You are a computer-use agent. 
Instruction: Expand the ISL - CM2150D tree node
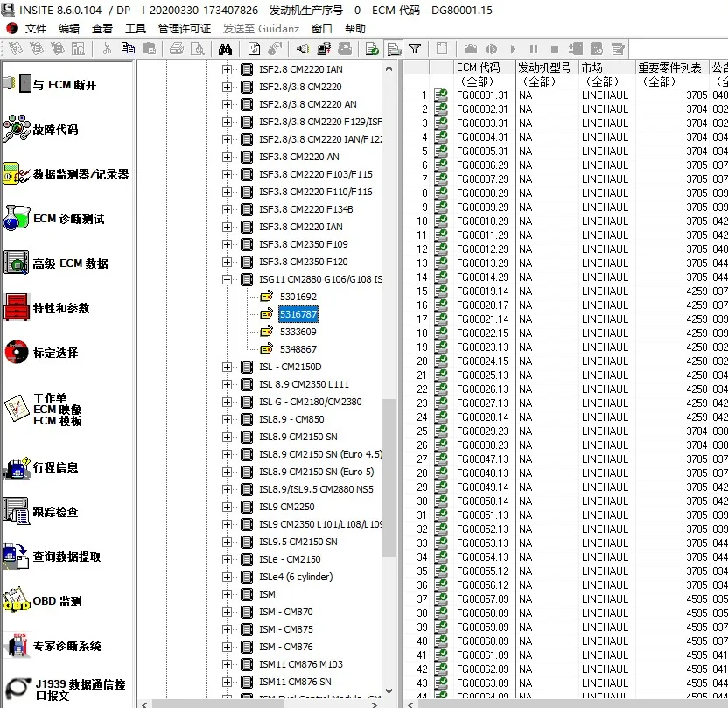tap(227, 367)
